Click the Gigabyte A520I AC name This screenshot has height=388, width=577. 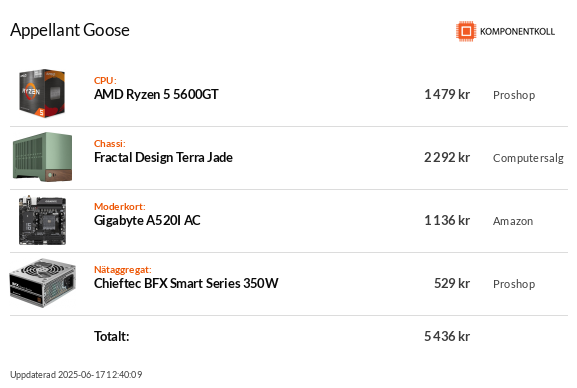point(147,221)
